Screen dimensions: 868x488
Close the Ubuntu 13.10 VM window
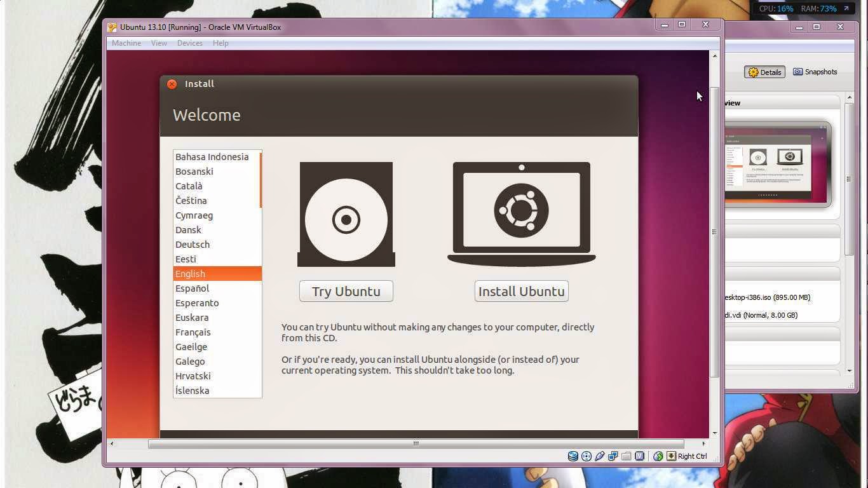coord(705,25)
